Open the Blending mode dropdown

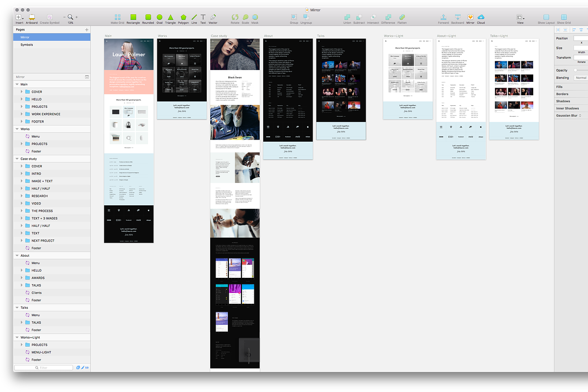coord(581,78)
